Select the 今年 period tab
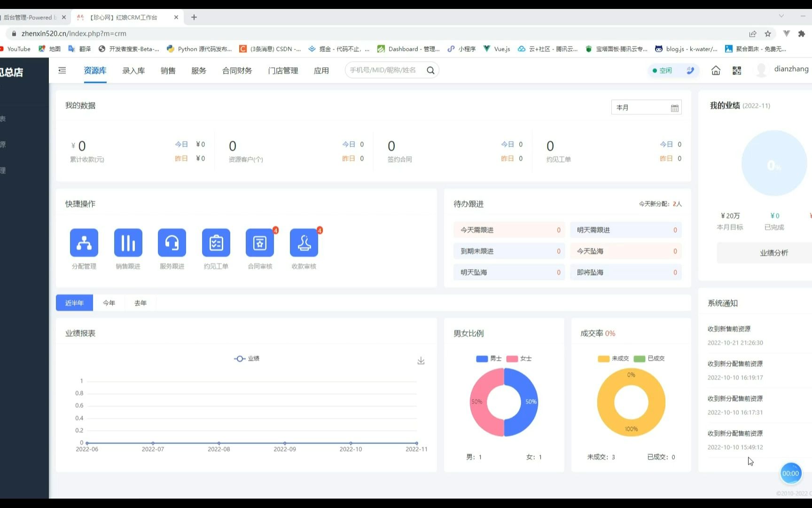Image resolution: width=812 pixels, height=508 pixels. (109, 303)
